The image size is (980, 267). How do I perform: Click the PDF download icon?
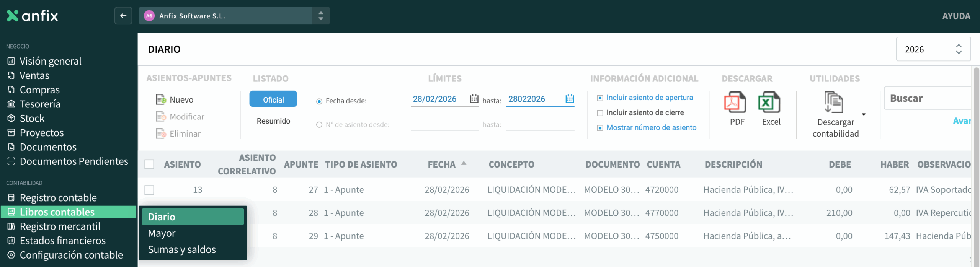[735, 103]
